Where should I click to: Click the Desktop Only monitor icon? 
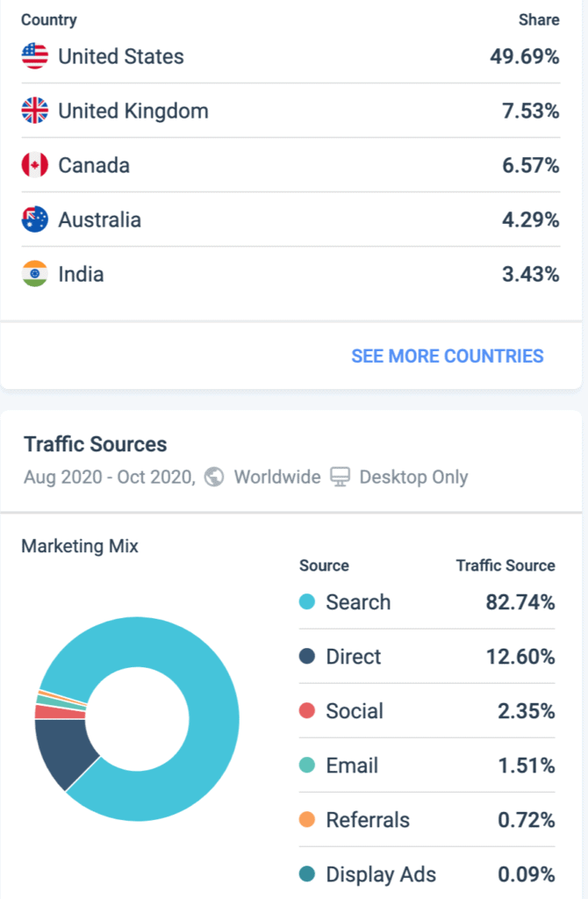(x=340, y=478)
